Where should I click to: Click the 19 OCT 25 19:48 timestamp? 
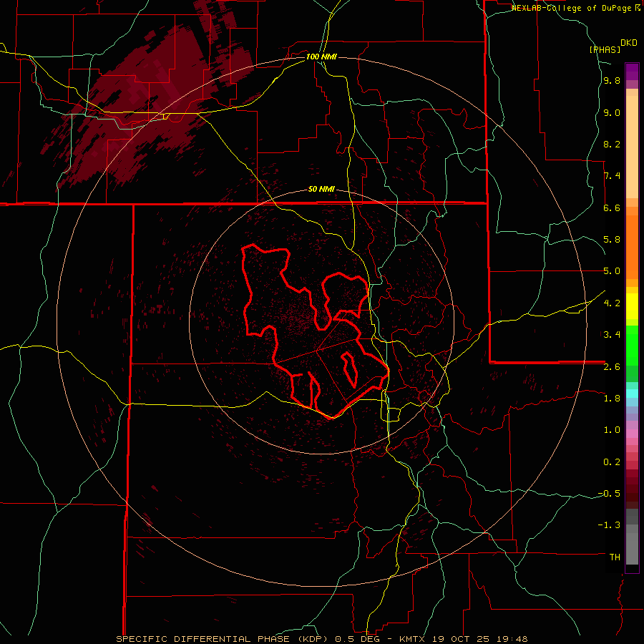[479, 639]
